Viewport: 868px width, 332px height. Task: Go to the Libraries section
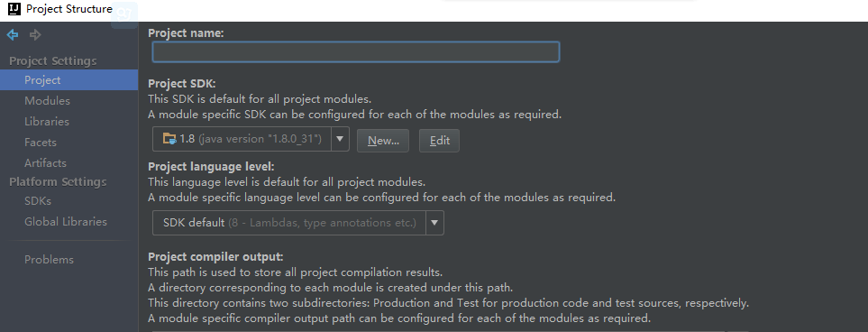[47, 122]
